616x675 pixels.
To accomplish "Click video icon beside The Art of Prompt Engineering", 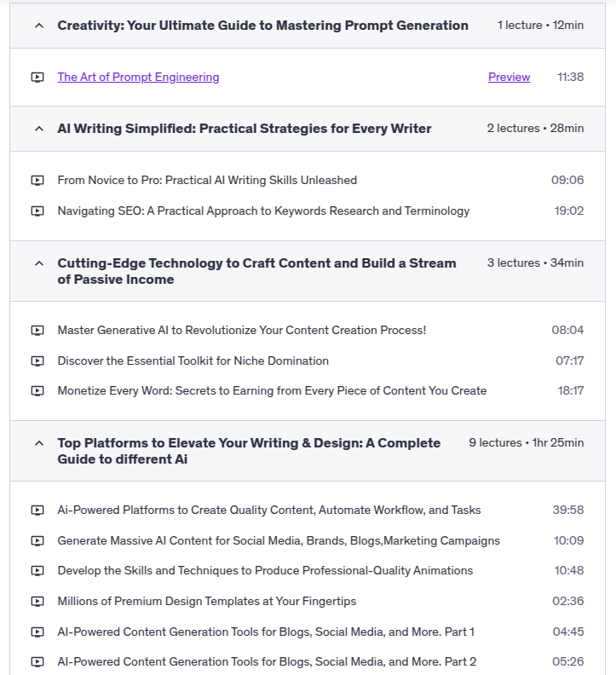I will pyautogui.click(x=37, y=78).
